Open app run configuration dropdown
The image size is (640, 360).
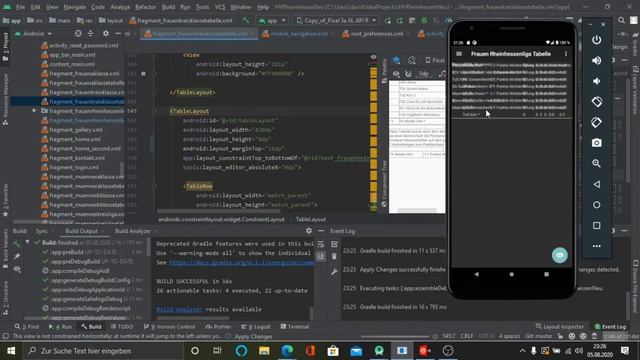[x=272, y=20]
